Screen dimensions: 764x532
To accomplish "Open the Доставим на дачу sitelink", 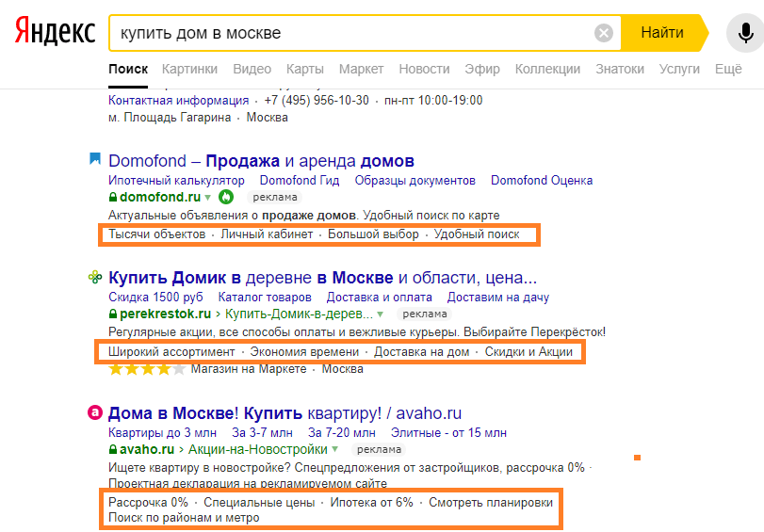I will [x=498, y=298].
